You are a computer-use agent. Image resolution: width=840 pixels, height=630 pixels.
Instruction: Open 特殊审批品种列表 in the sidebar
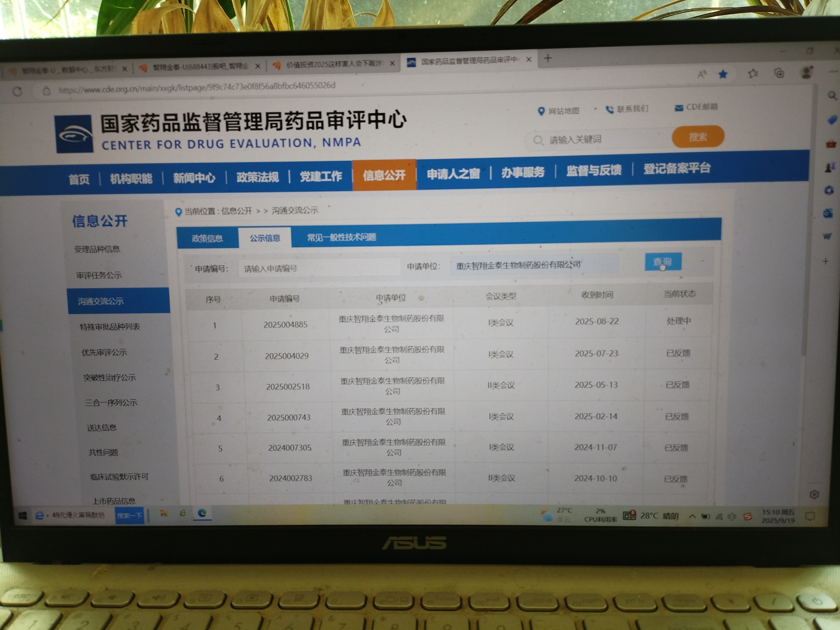[x=110, y=327]
